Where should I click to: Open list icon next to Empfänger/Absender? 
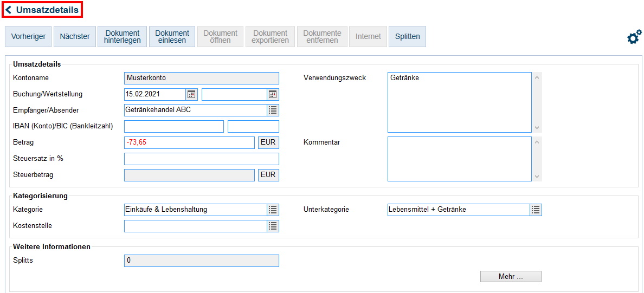pyautogui.click(x=273, y=110)
